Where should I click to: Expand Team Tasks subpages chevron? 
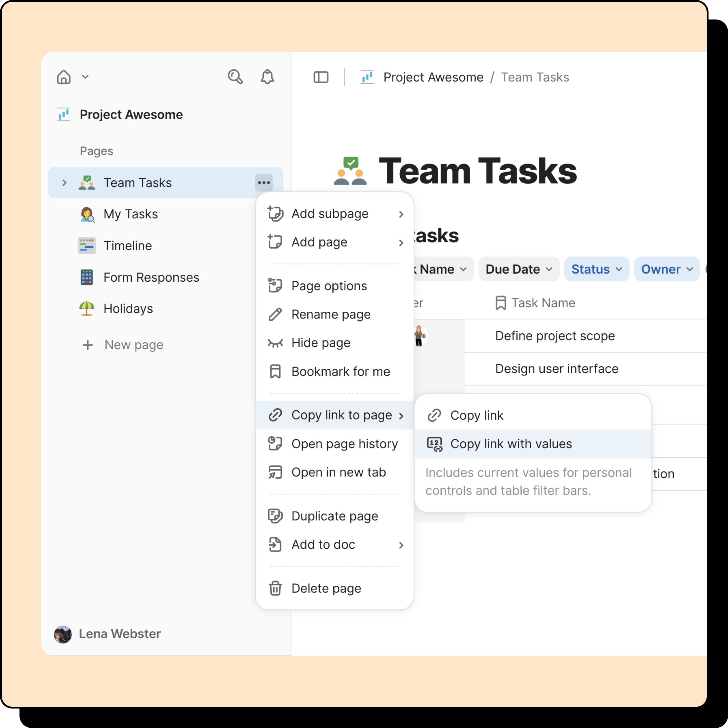64,183
